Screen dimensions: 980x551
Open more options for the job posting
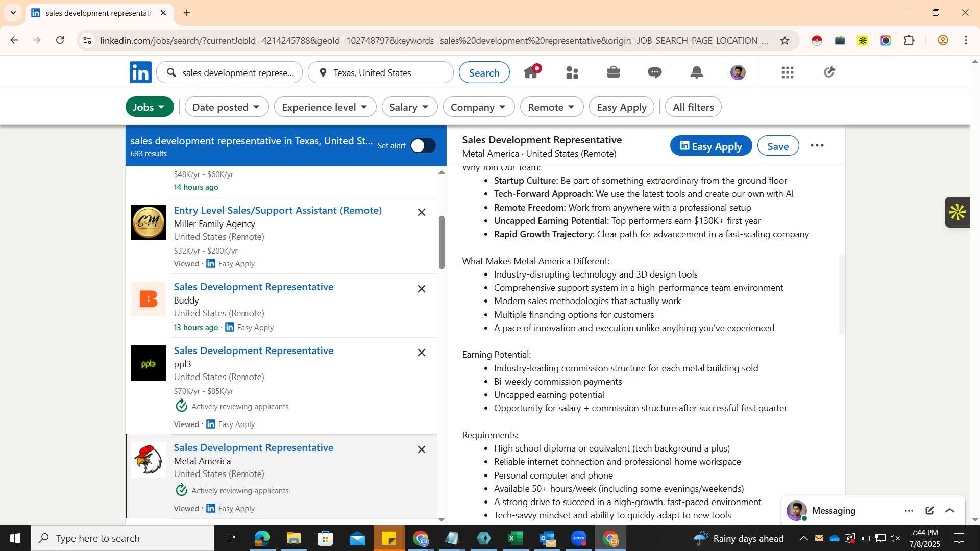(x=817, y=146)
